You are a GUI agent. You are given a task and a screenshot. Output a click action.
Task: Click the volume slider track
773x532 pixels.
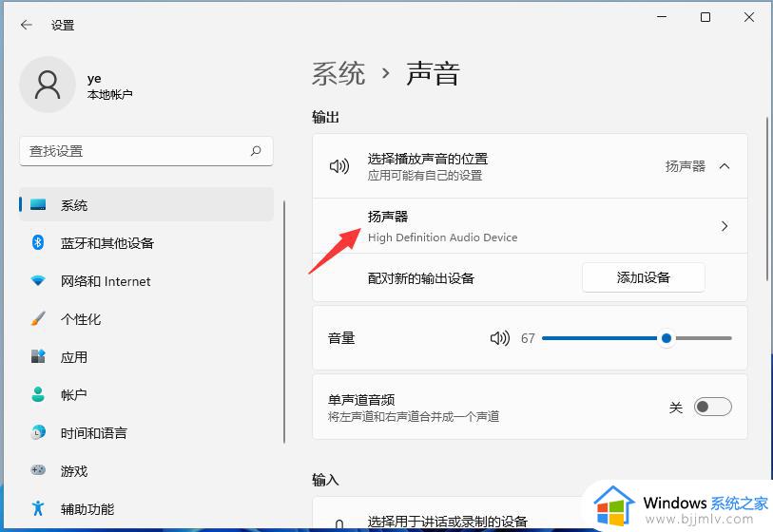[636, 338]
